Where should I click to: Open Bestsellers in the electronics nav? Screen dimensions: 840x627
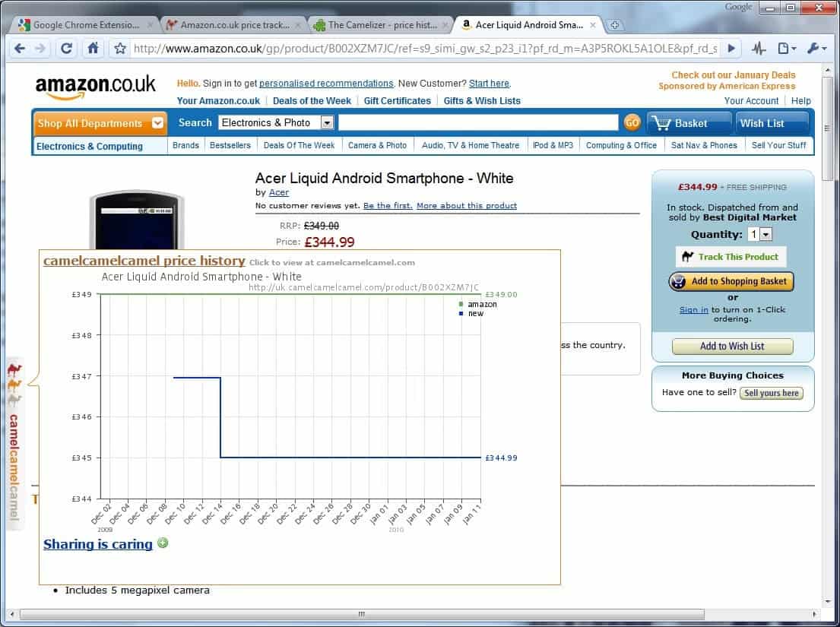[230, 145]
